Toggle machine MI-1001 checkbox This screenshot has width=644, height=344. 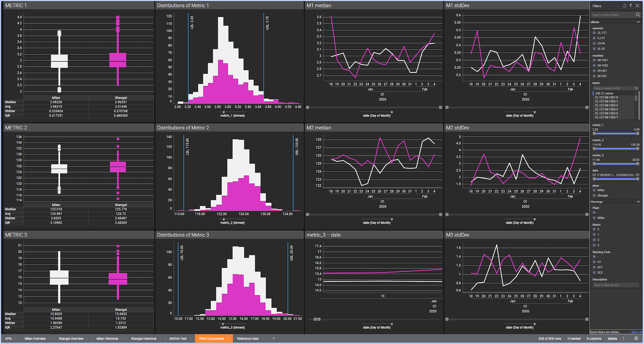pyautogui.click(x=594, y=60)
